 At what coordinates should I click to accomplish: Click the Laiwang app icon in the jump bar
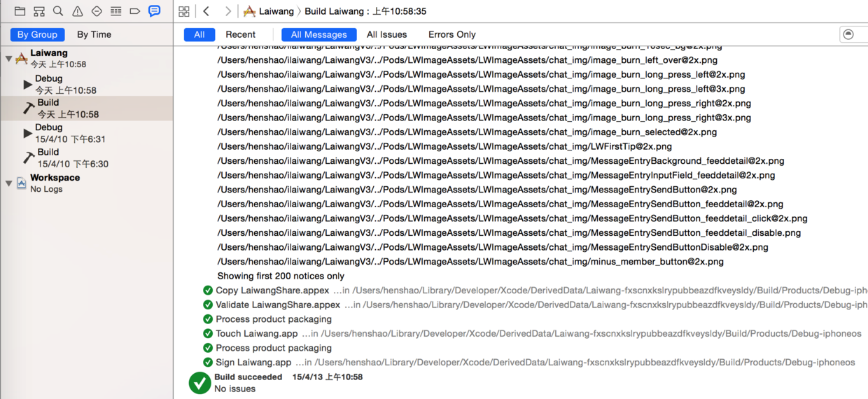[x=249, y=11]
